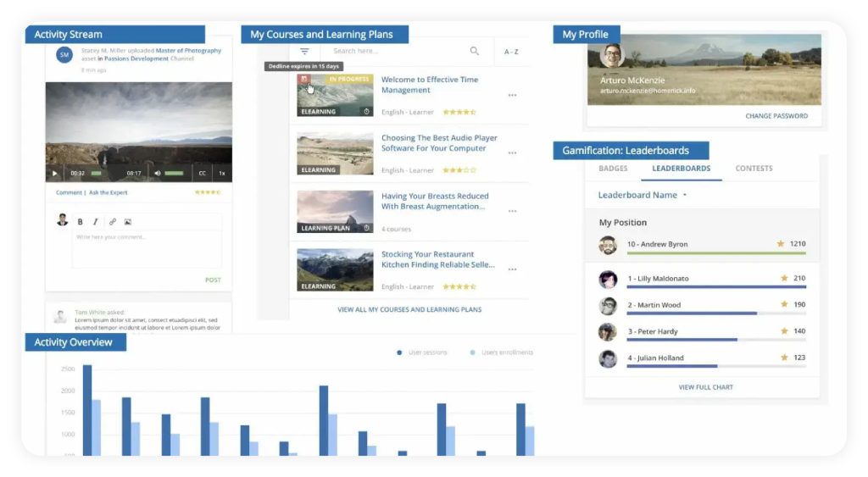
Task: Open options menu for Stocking Your Restaurant Kitchen course
Action: click(x=512, y=270)
